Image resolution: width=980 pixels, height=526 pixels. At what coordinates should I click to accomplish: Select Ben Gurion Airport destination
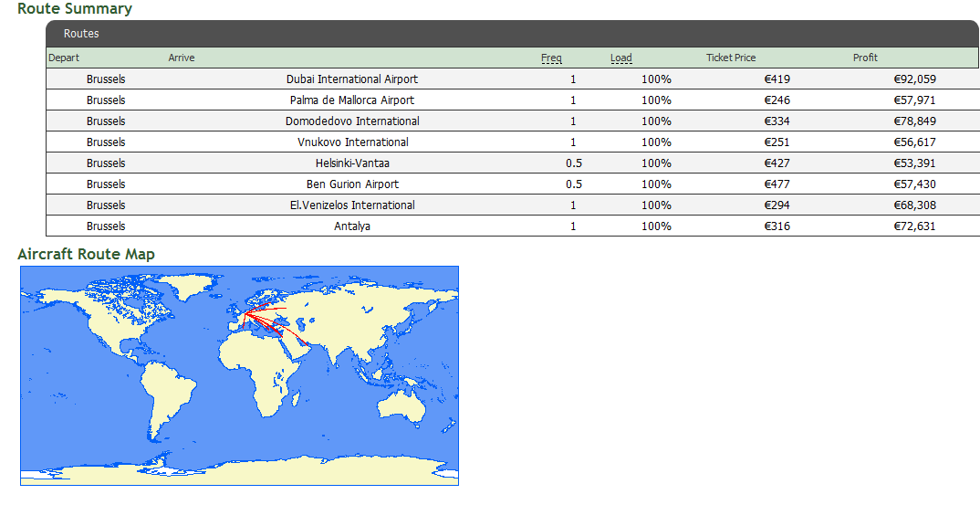(x=352, y=184)
